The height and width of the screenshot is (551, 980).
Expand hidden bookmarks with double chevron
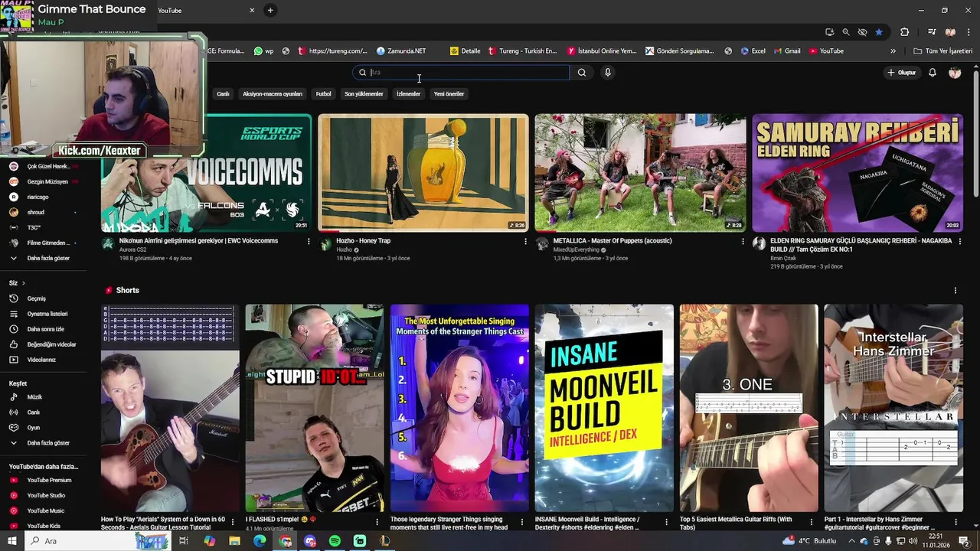893,51
